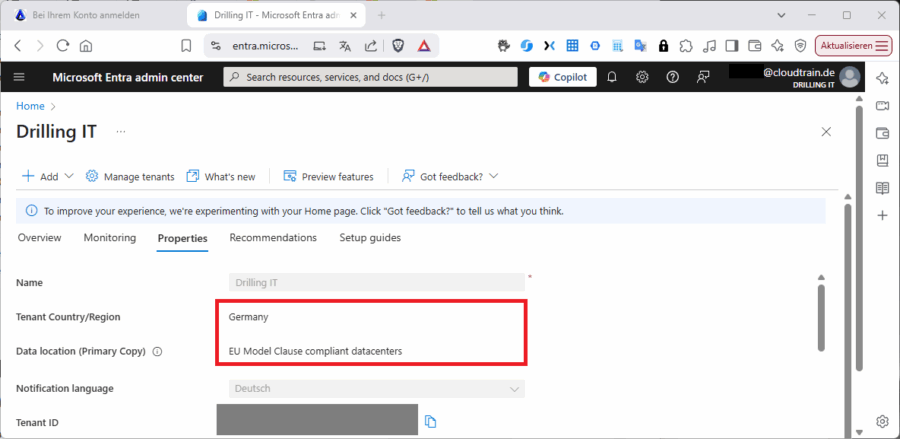Open the reading list sidebar icon

point(882,188)
